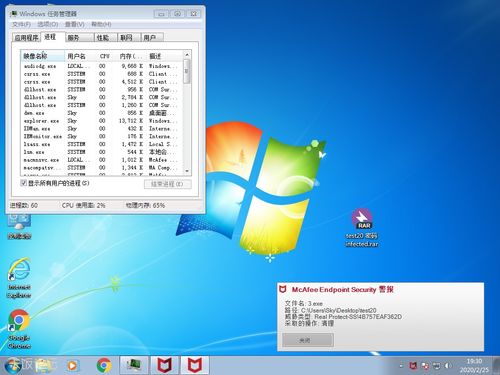Sort processes by the 映像名称 column header

pyautogui.click(x=43, y=56)
